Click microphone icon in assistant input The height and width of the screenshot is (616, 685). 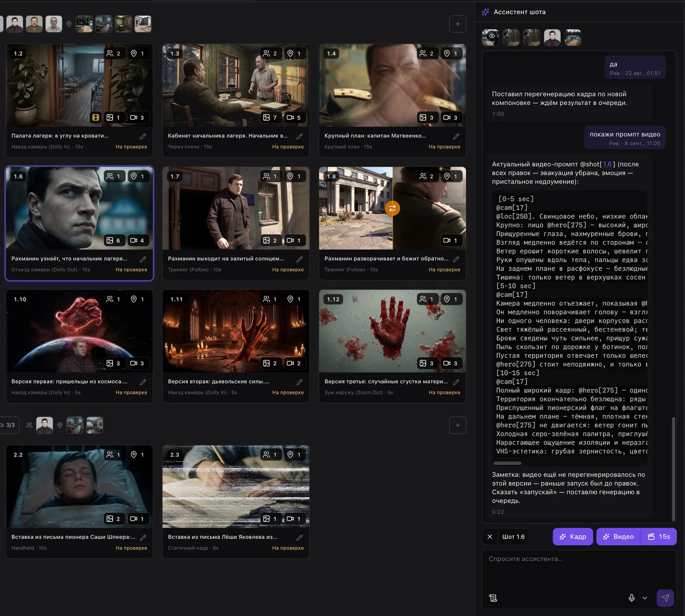point(632,598)
